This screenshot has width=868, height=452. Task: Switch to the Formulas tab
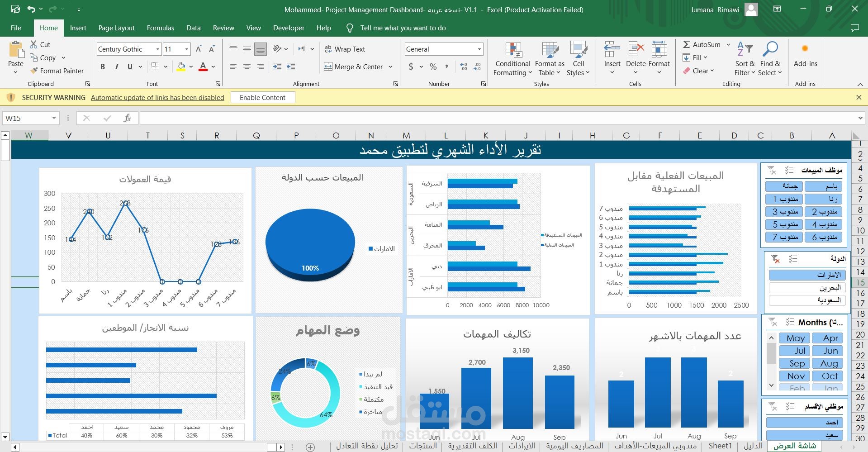pos(161,28)
